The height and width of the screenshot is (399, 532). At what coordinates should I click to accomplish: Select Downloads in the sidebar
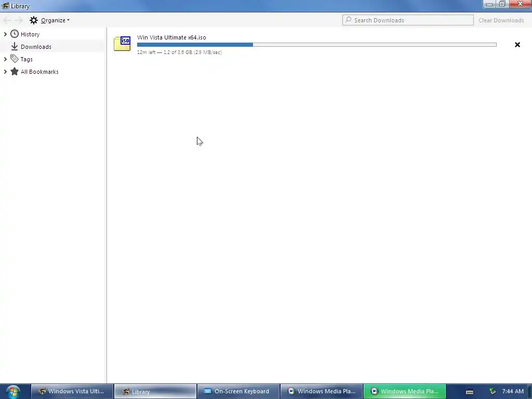pyautogui.click(x=36, y=47)
